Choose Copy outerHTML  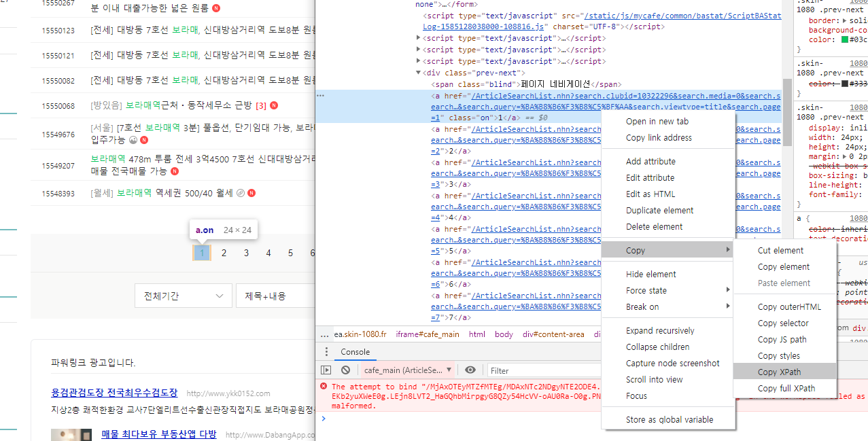click(x=784, y=306)
